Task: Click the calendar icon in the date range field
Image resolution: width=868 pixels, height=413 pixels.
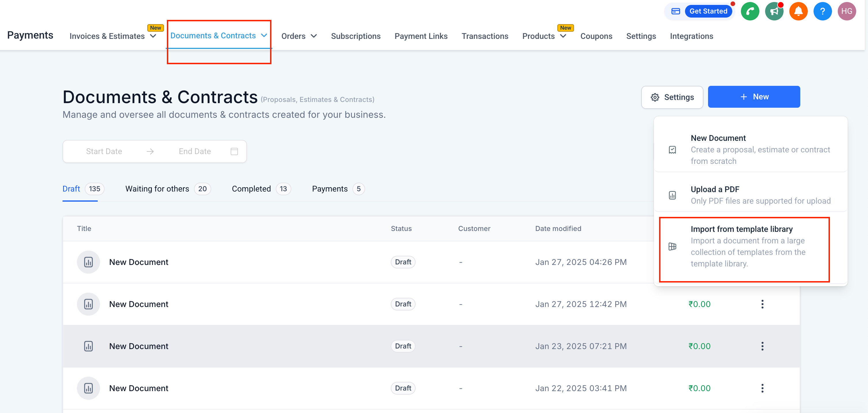Action: [x=234, y=151]
